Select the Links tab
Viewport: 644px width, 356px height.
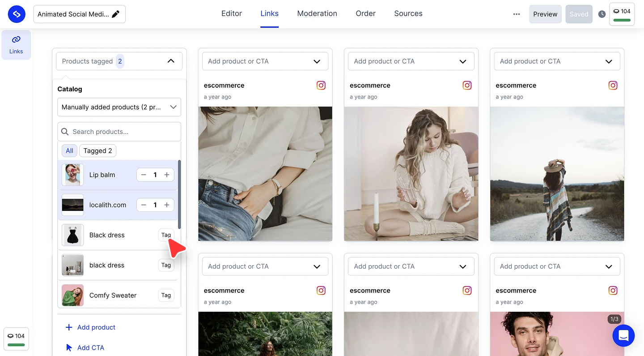pyautogui.click(x=270, y=13)
